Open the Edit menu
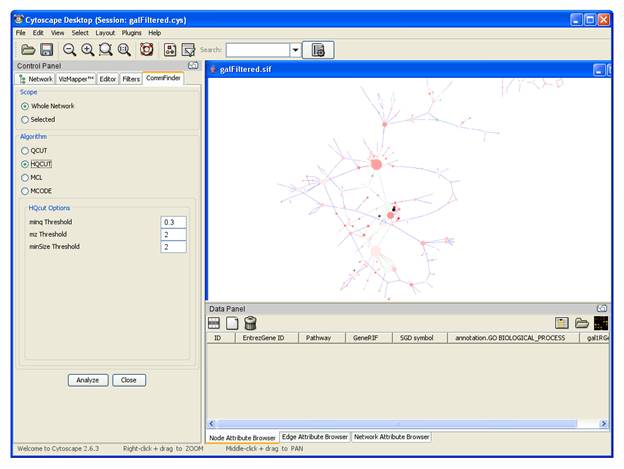 38,33
